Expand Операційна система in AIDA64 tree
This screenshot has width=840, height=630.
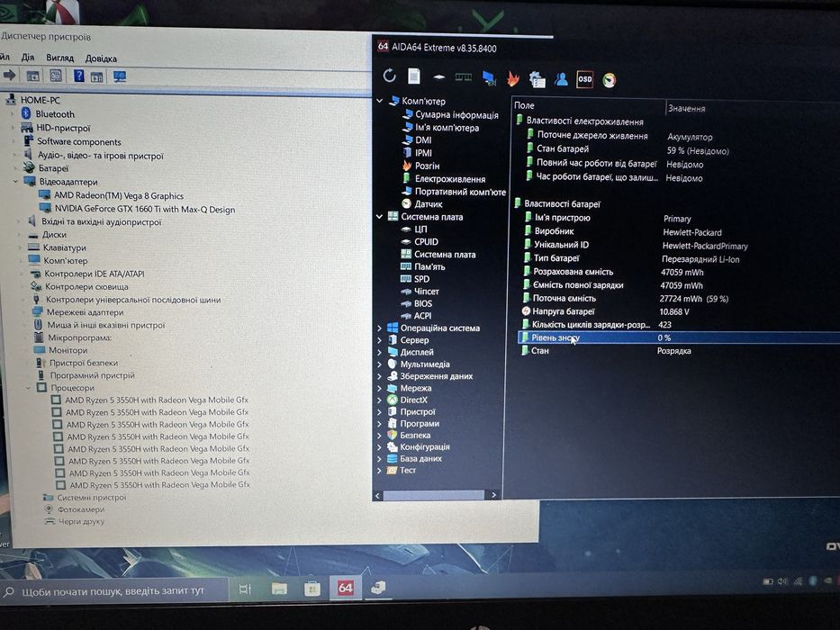point(379,328)
